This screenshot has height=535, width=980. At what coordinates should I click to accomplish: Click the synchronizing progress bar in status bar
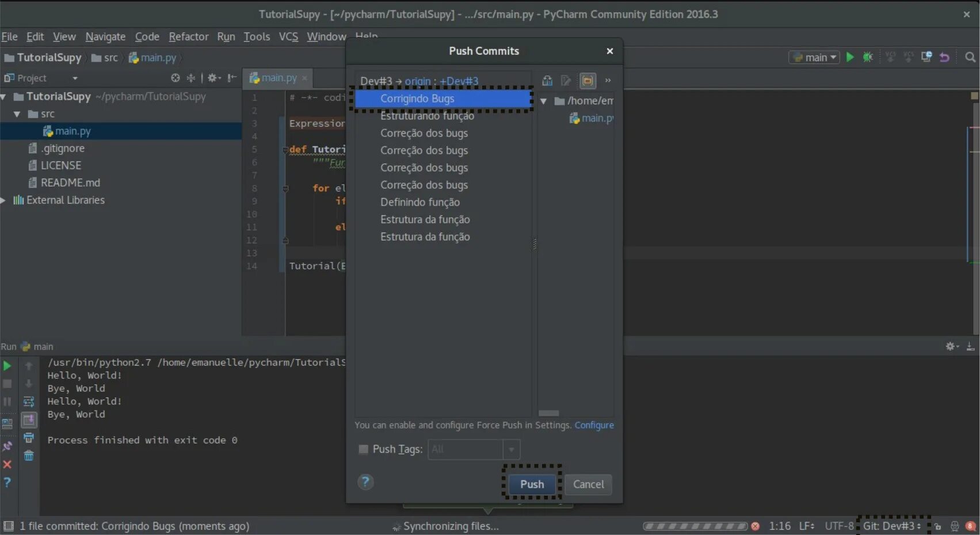tap(695, 526)
